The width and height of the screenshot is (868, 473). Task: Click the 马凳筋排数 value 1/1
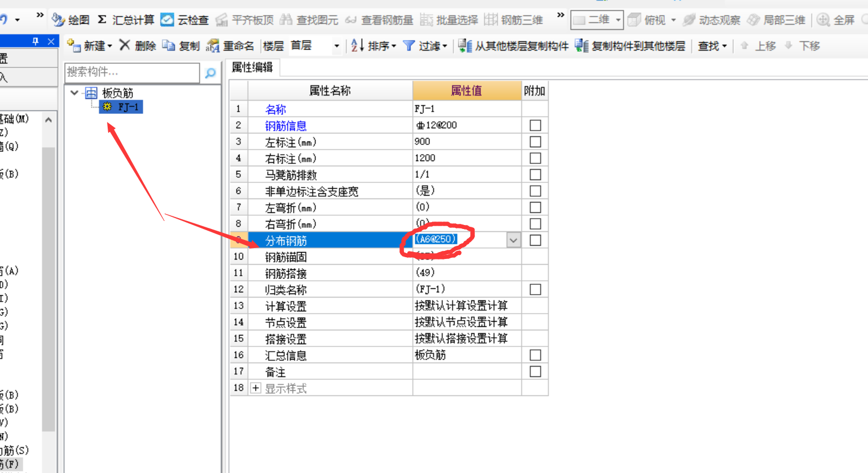(467, 174)
